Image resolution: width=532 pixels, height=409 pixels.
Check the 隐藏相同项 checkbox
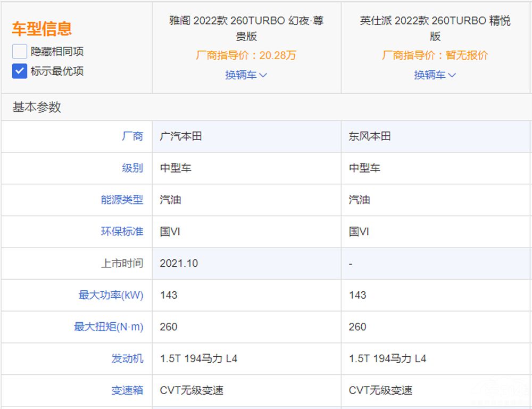[20, 52]
